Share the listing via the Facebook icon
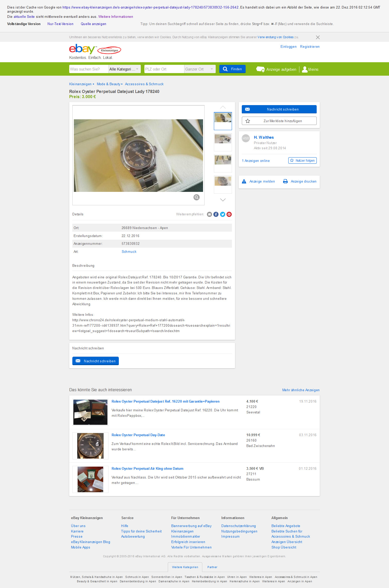The image size is (389, 588). tap(216, 214)
